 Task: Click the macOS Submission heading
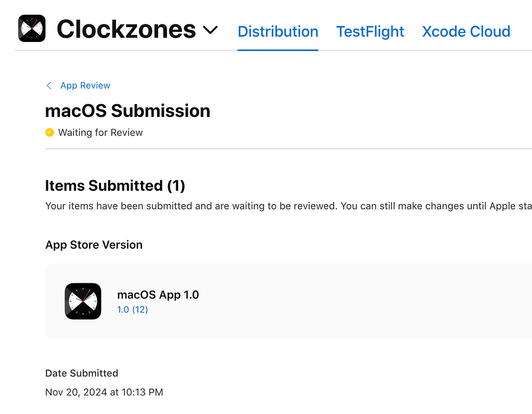(x=128, y=111)
